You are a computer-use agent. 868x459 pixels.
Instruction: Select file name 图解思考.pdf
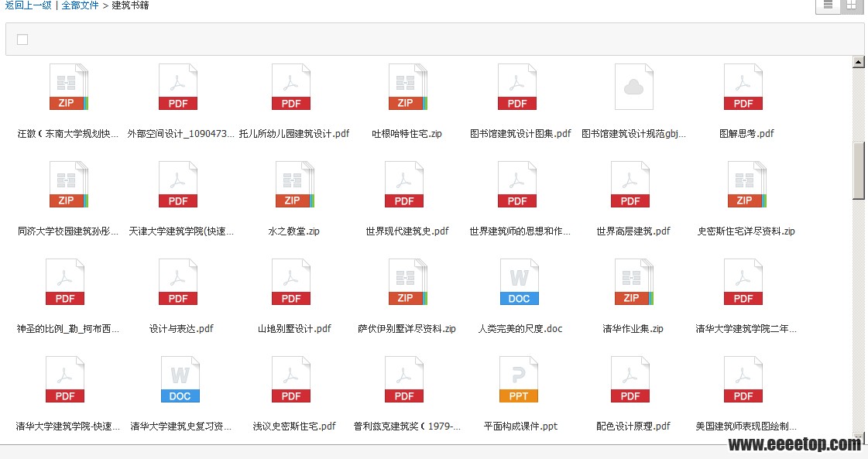click(x=746, y=134)
